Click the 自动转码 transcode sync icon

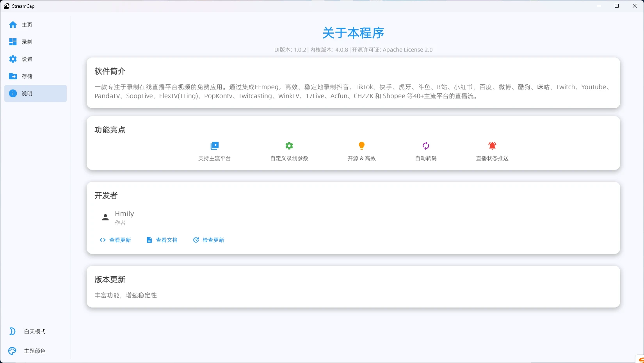[425, 145]
